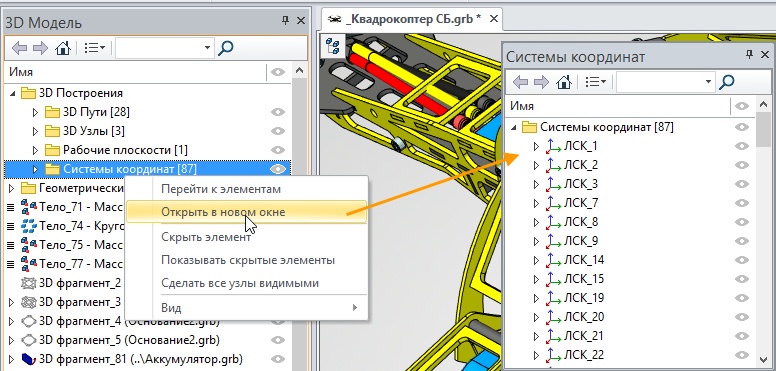Expand ЛСК_3 node
The height and width of the screenshot is (371, 776).
[x=536, y=184]
